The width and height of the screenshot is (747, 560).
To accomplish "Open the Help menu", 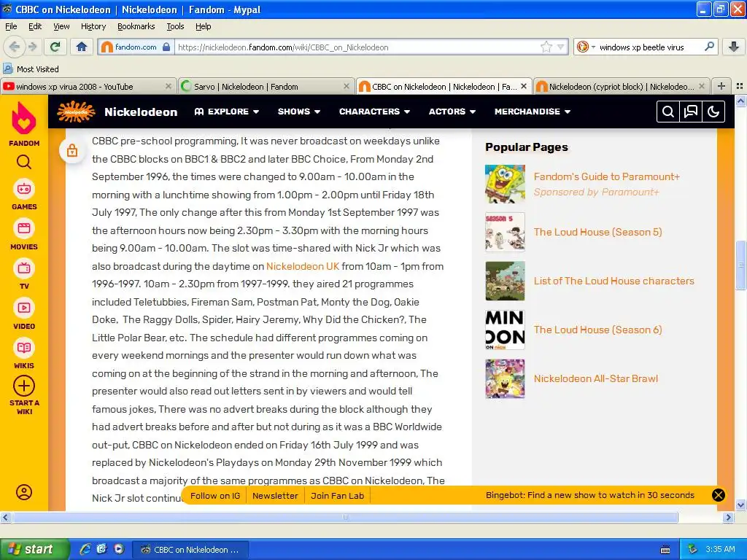I will [204, 26].
